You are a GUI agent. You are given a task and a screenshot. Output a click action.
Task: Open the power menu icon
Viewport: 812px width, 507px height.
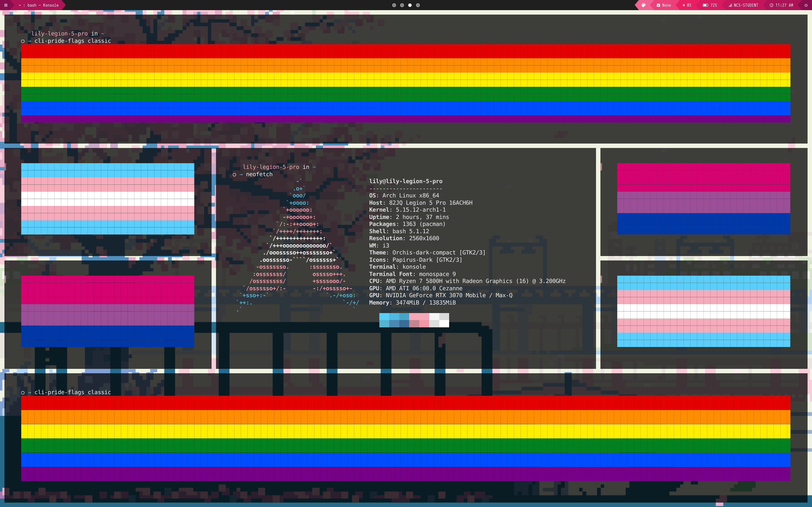pyautogui.click(x=806, y=5)
